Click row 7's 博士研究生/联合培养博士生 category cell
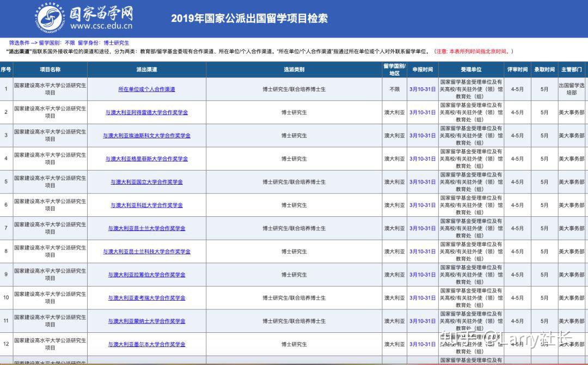The width and height of the screenshot is (588, 365). 294,228
